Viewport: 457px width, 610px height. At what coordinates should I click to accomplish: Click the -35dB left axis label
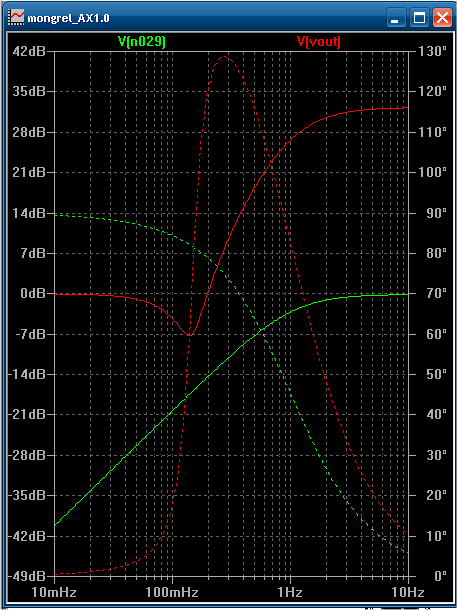pos(26,495)
